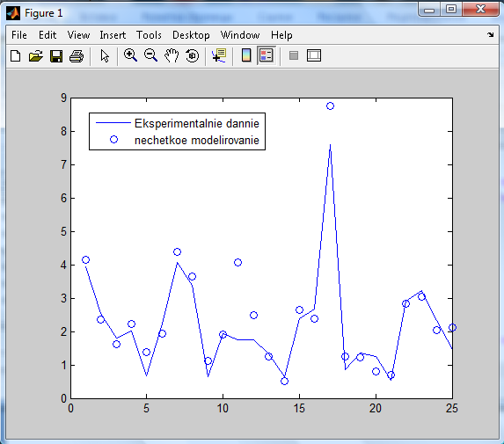Open the Help menu

(x=281, y=34)
